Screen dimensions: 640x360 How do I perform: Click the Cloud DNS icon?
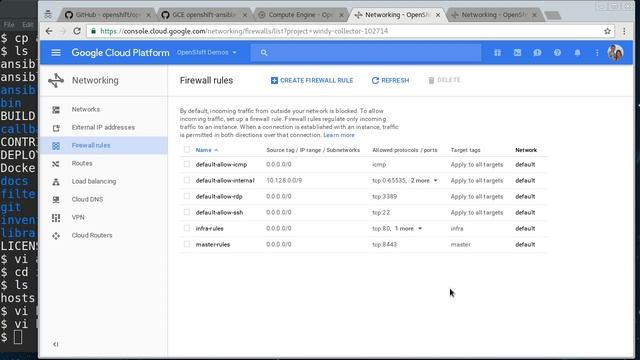click(56, 199)
